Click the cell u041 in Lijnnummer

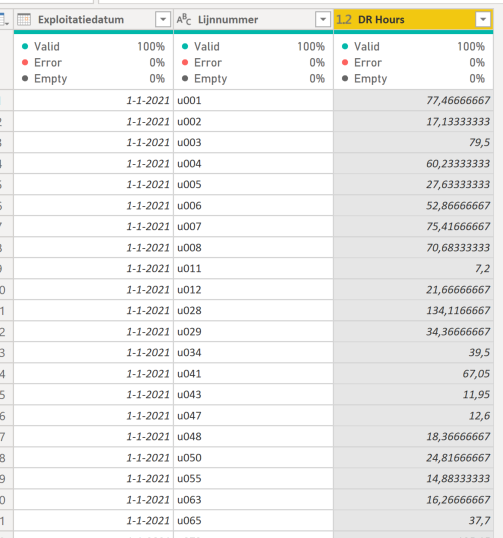253,374
